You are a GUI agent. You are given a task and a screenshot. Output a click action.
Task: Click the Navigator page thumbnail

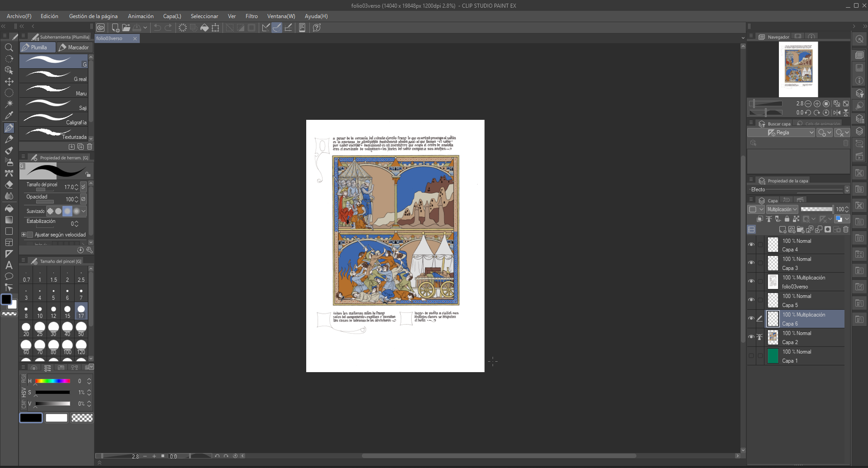click(x=798, y=69)
